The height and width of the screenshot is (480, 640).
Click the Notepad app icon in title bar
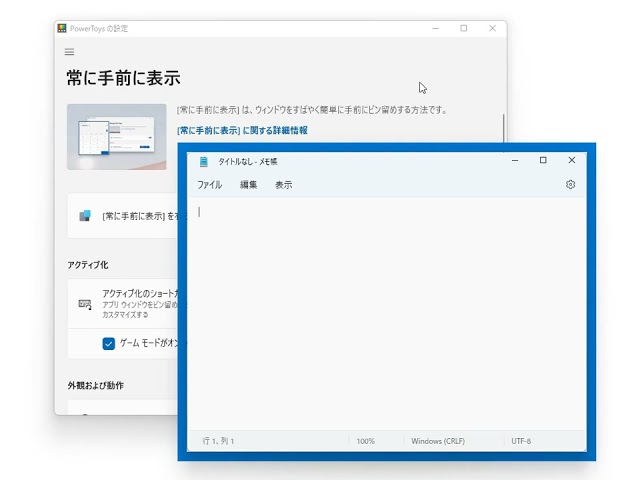204,161
